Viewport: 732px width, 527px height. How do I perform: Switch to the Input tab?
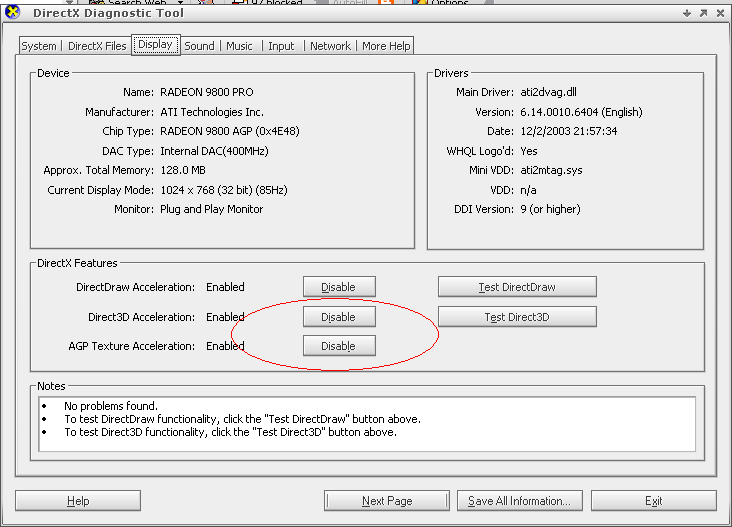(281, 46)
